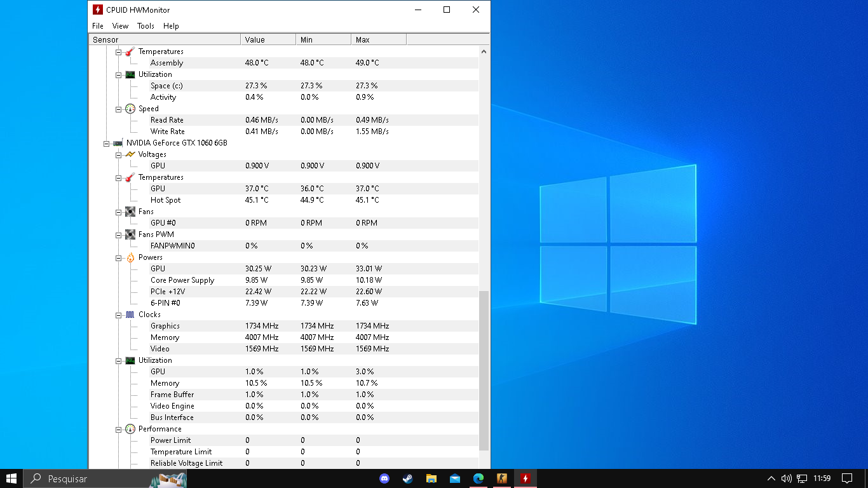Collapse the GPU Temperatures section
Image resolution: width=868 pixels, height=488 pixels.
(x=118, y=178)
